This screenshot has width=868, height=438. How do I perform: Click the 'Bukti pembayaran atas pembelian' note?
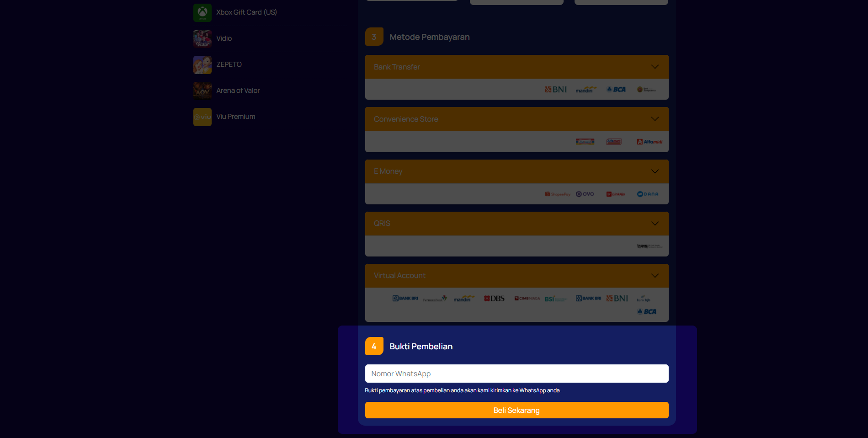click(463, 390)
